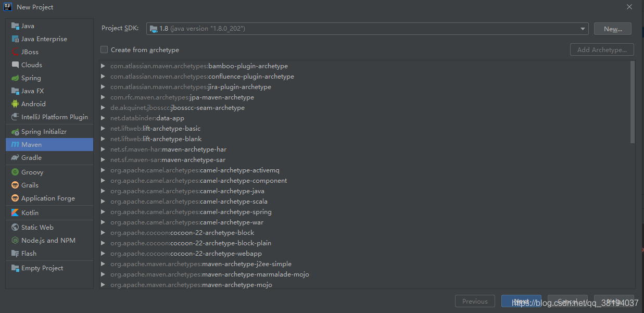Screen dimensions: 644x313
Task: Select the Static Web globe icon
Action: [x=16, y=228]
